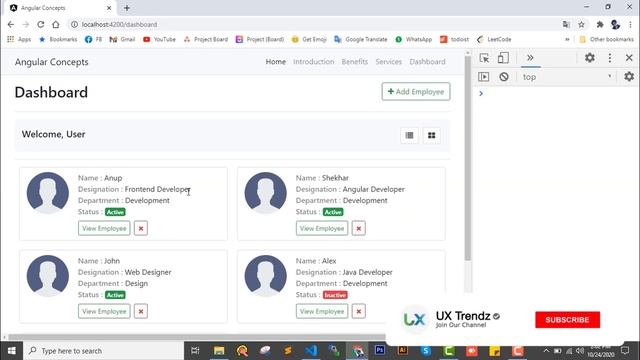Close the DevTools panel
Viewport: 640px width, 360px height.
click(x=629, y=58)
